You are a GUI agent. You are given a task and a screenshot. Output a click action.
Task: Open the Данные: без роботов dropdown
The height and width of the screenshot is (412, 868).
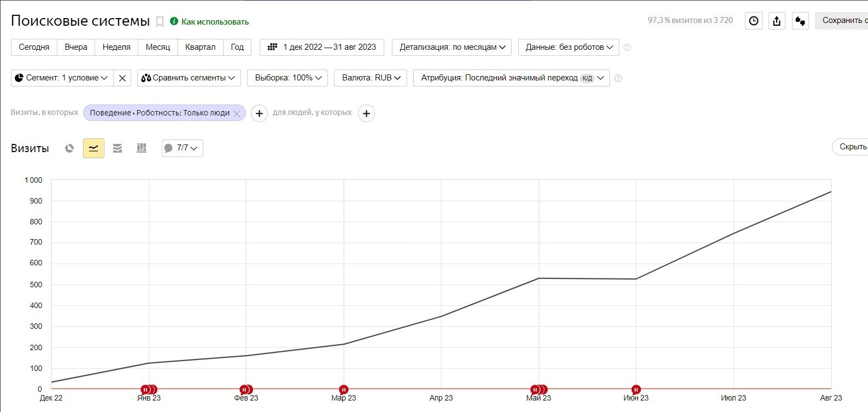[568, 47]
